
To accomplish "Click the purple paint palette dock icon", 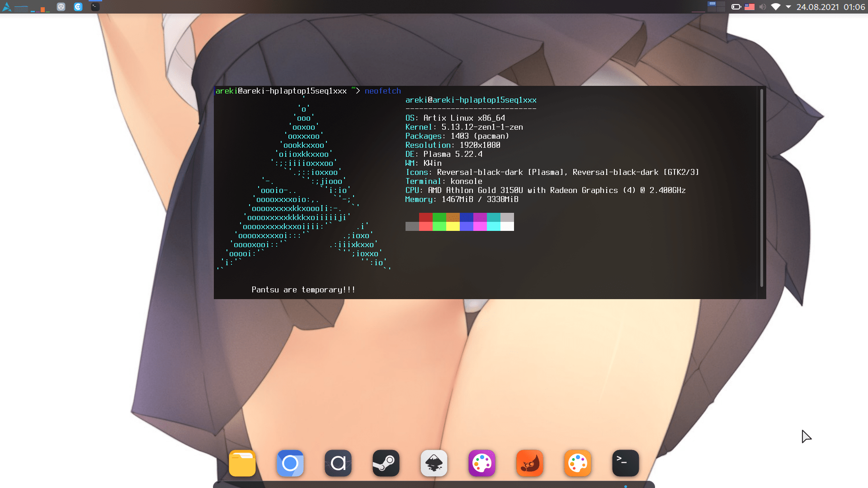I will [482, 463].
